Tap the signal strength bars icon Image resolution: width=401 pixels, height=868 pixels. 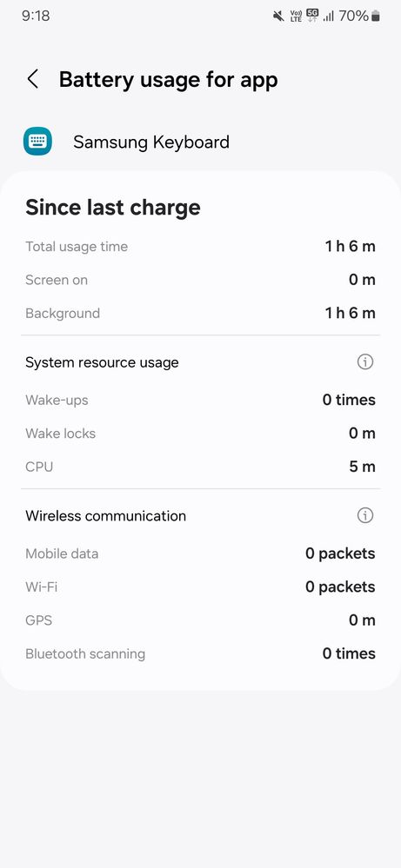[329, 16]
